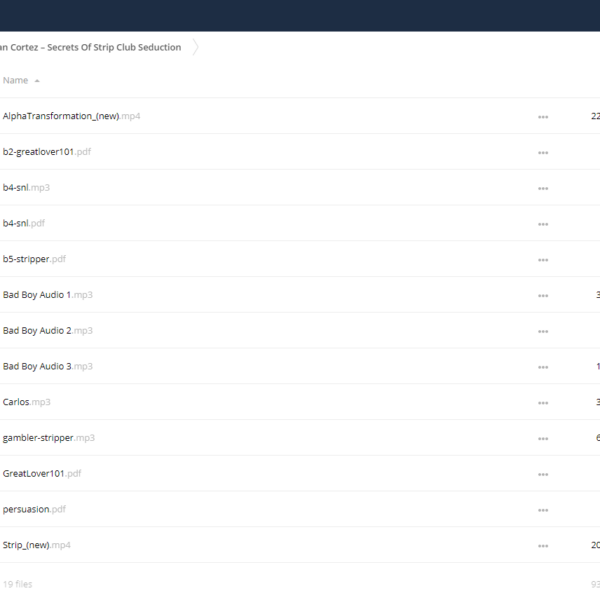
Task: Select Bad Boy Audio 1.mp3
Action: (47, 295)
